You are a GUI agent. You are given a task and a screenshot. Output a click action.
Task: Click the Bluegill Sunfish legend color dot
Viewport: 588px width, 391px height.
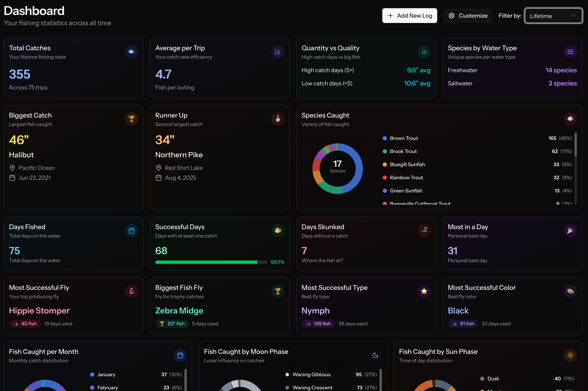(x=385, y=164)
